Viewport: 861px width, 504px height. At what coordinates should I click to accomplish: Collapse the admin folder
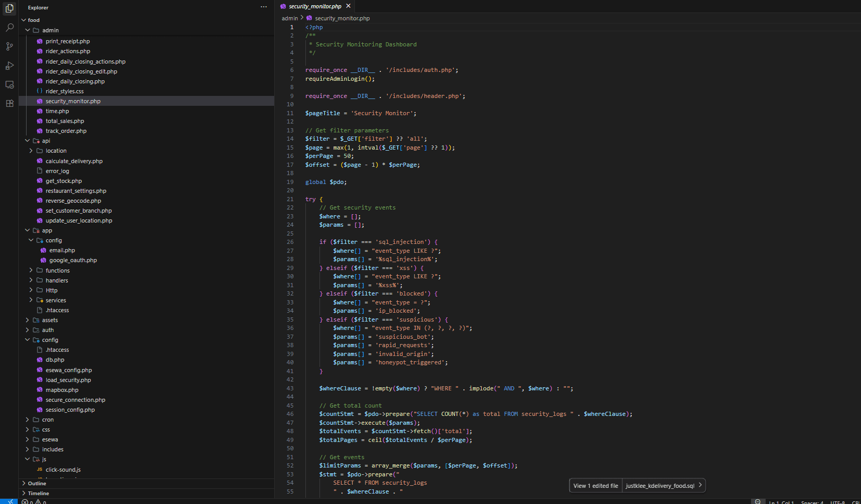[28, 30]
